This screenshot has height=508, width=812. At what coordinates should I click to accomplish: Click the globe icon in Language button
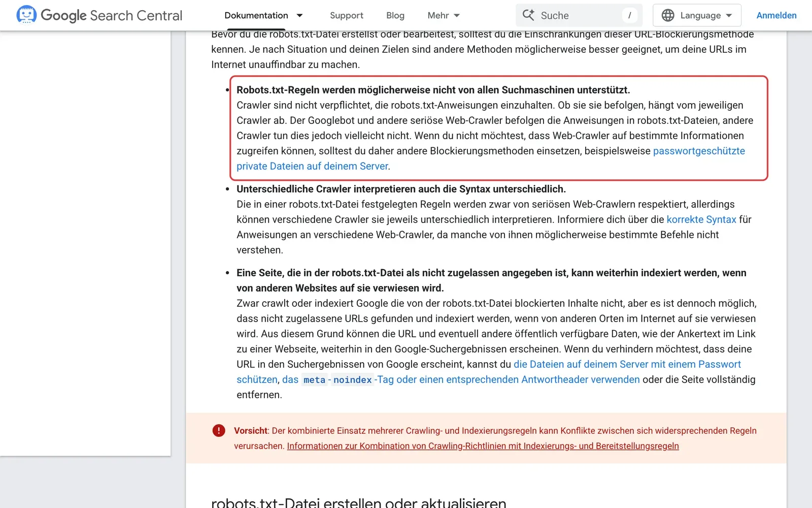click(x=668, y=15)
